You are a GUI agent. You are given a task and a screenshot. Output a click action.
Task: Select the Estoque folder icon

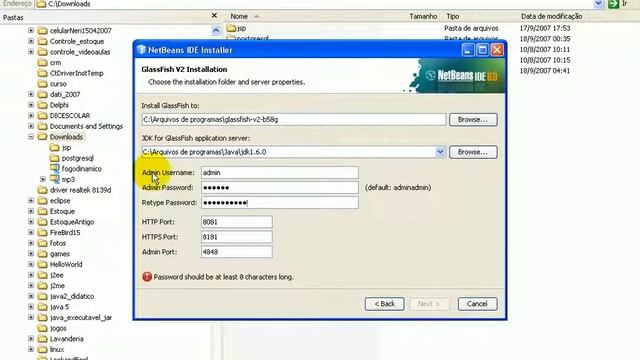(42, 211)
